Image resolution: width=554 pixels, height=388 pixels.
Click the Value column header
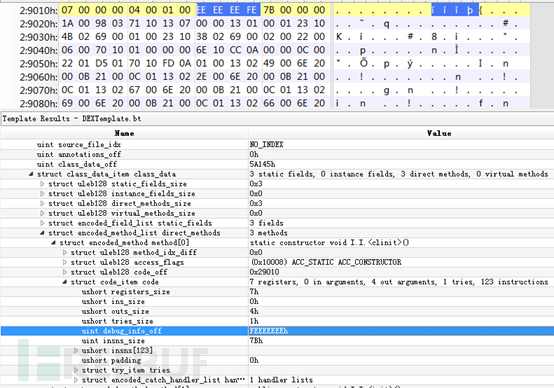coord(439,133)
